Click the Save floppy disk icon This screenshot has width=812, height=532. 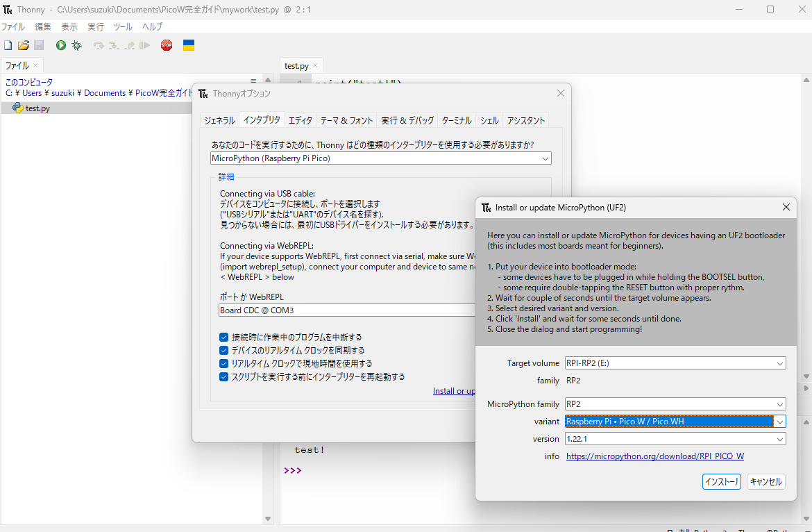click(x=39, y=45)
